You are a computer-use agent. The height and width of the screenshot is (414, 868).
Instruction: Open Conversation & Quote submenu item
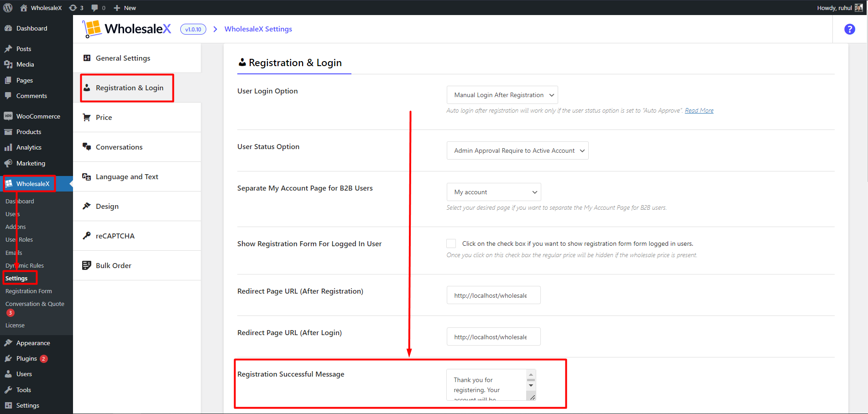point(35,304)
